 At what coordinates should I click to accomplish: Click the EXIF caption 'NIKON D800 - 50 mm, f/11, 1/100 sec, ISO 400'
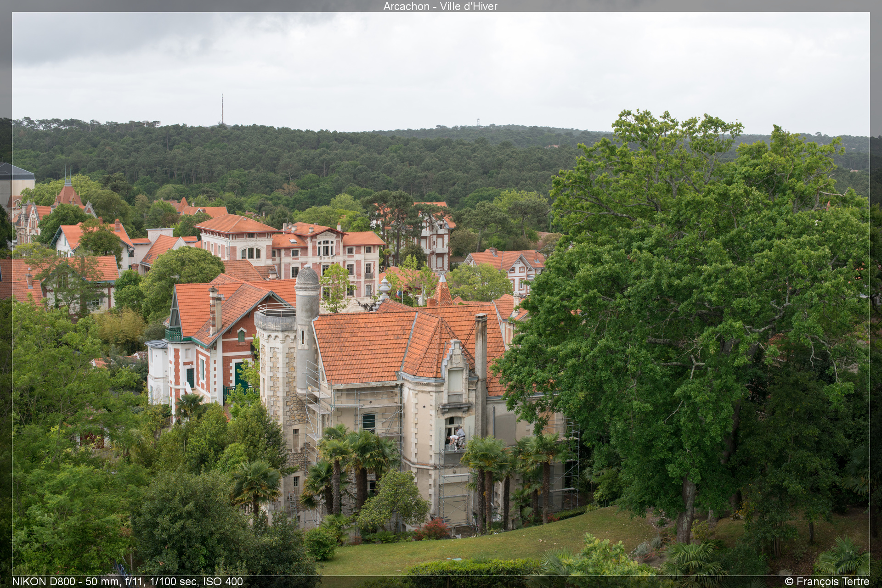click(x=128, y=582)
